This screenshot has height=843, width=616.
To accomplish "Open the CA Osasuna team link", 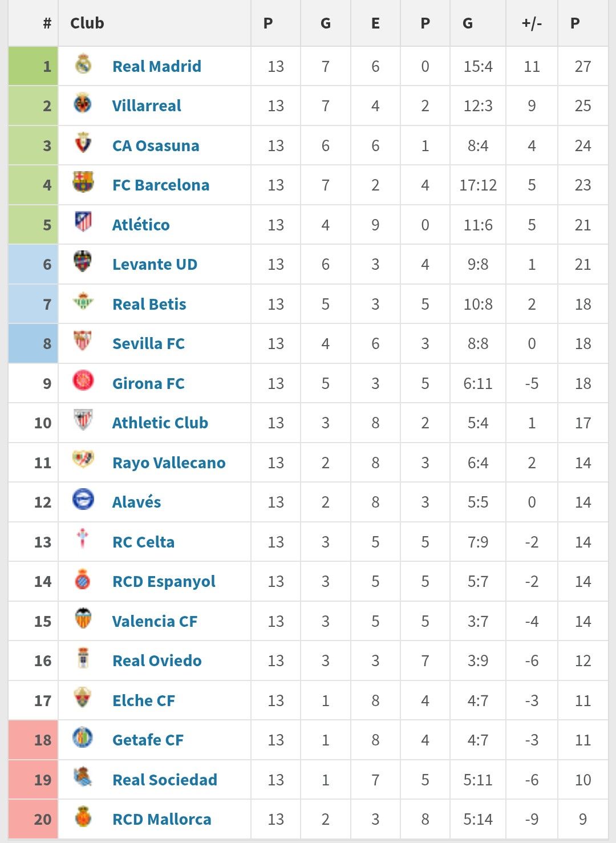I will [x=156, y=145].
